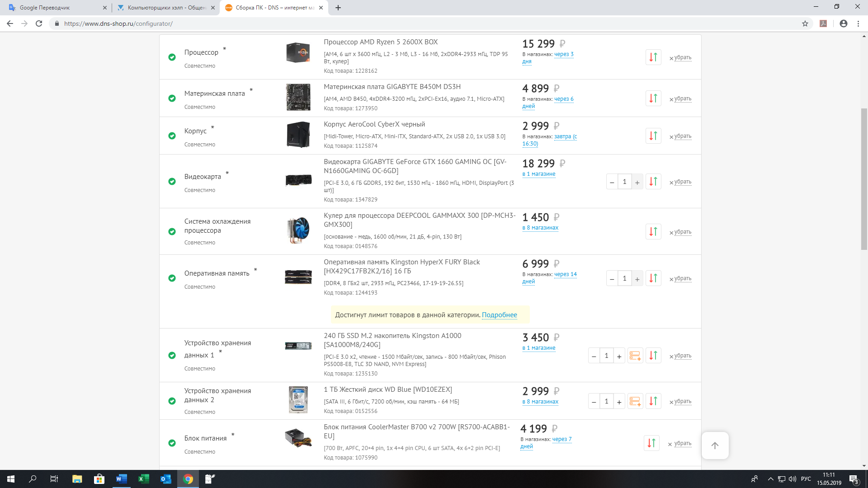Click the address bar URL

(118, 23)
